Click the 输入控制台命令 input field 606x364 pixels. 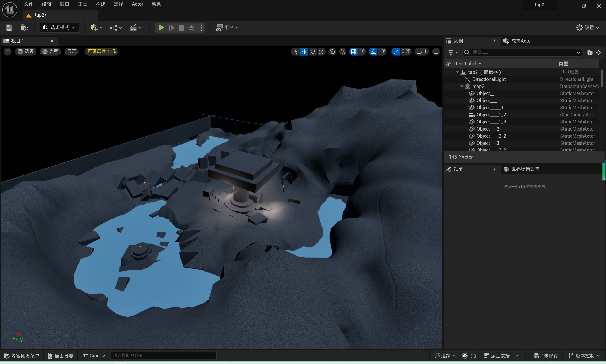pyautogui.click(x=163, y=355)
